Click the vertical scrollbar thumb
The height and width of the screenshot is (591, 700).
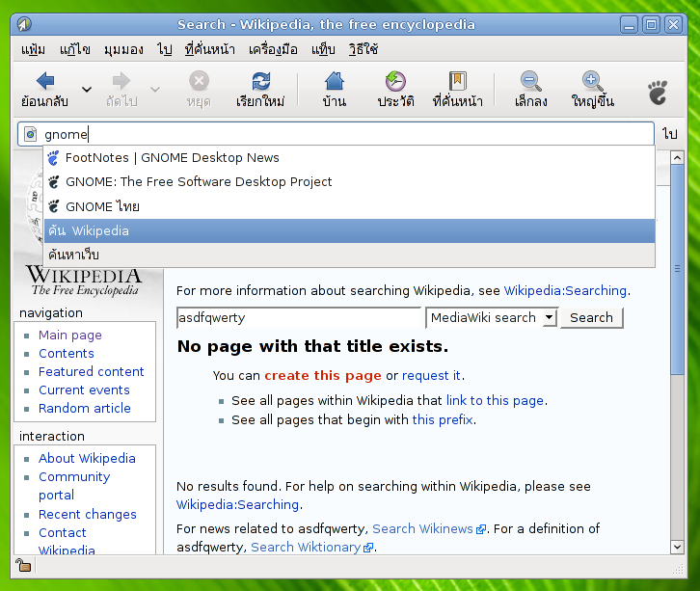click(677, 270)
